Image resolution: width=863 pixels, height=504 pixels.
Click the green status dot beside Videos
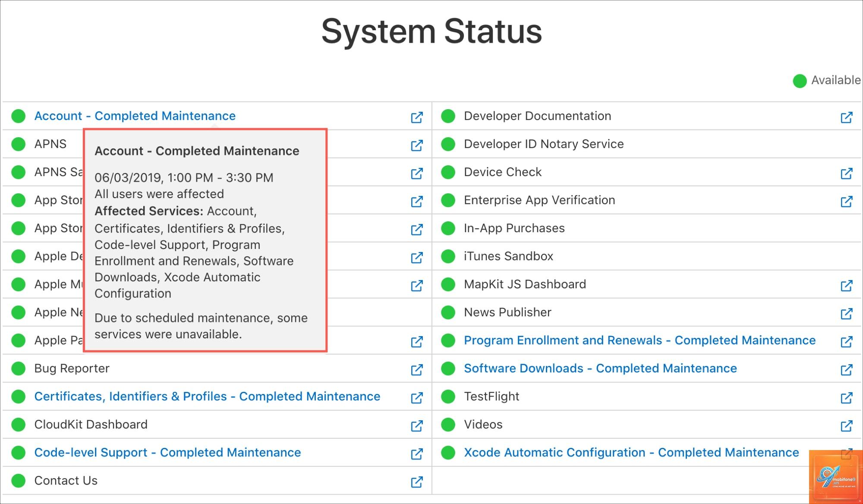tap(448, 425)
